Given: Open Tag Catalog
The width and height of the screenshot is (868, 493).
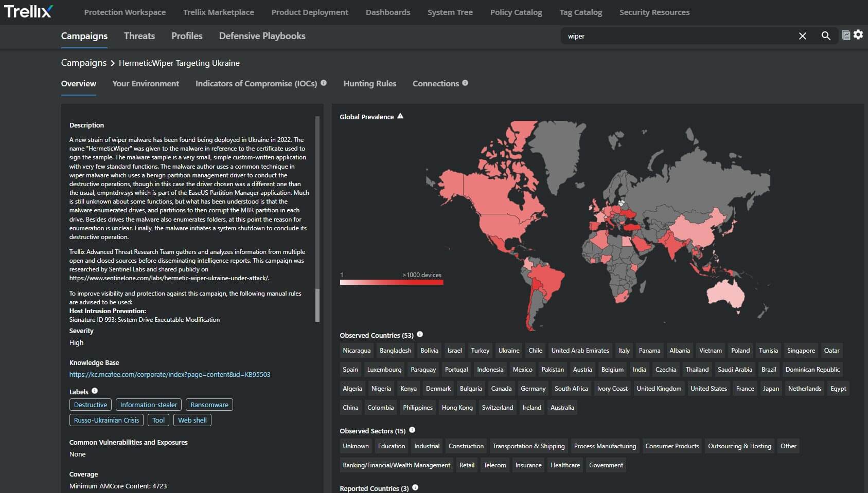Looking at the screenshot, I should coord(581,12).
